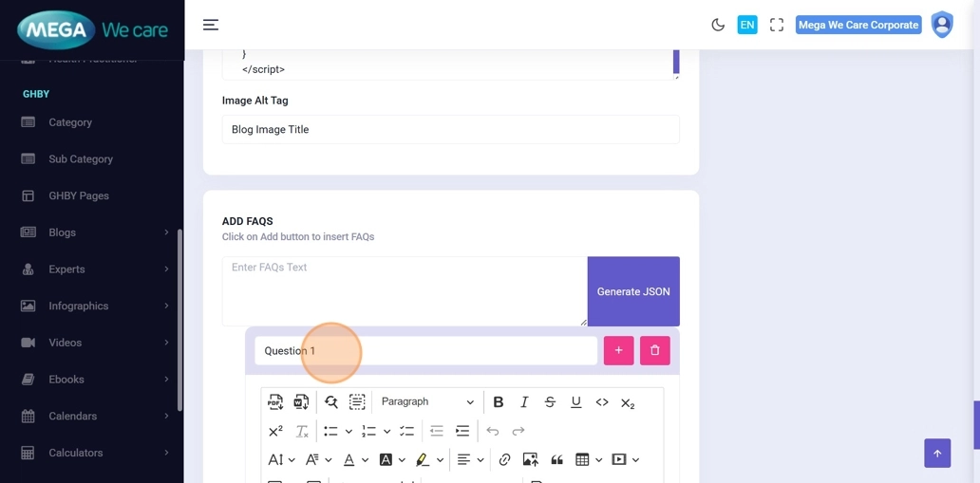
Task: Go to Sub Category menu item
Action: click(81, 159)
